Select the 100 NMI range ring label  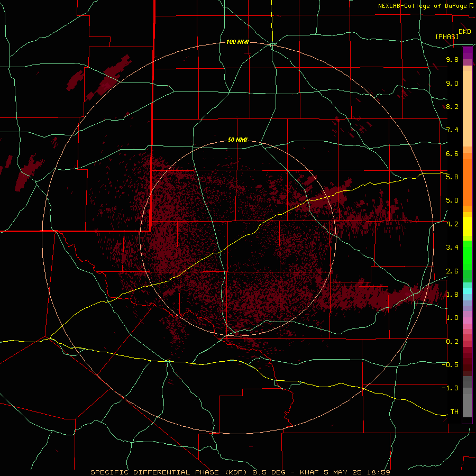coord(237,42)
